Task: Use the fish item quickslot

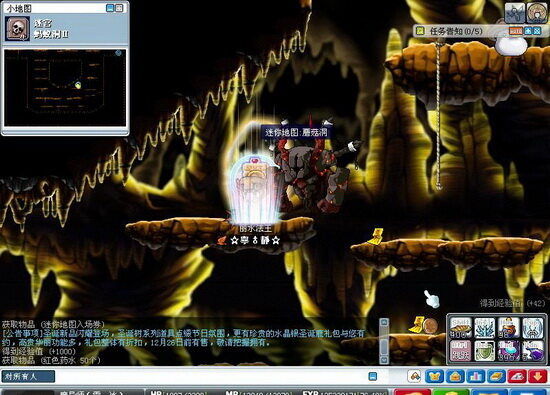Action: coord(461,328)
